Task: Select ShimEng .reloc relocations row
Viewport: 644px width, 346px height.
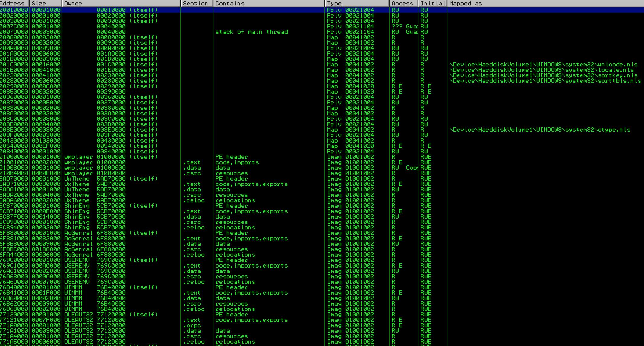Action: [x=235, y=228]
